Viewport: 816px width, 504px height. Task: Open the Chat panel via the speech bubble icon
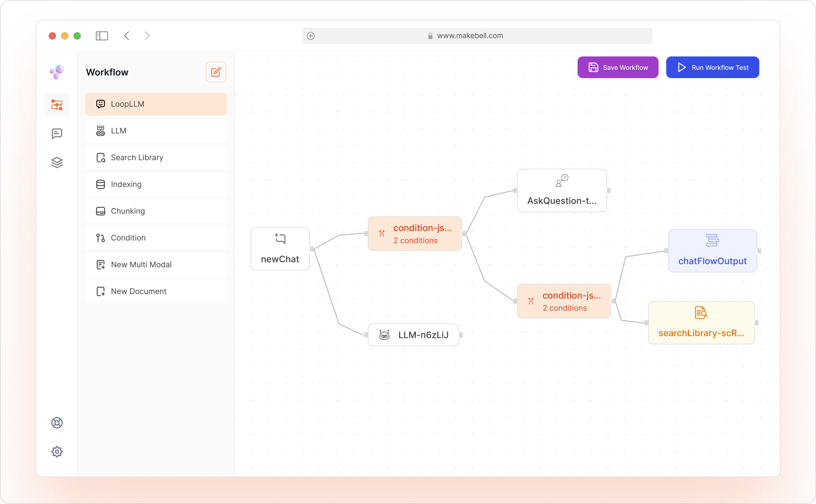tap(57, 134)
